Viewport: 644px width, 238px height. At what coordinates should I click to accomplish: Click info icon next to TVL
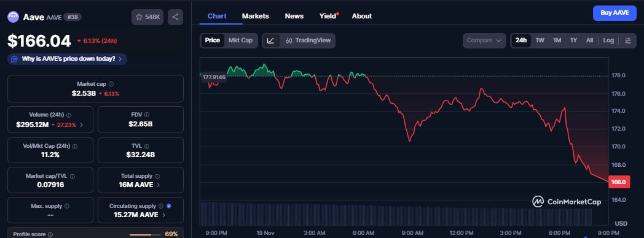point(147,146)
